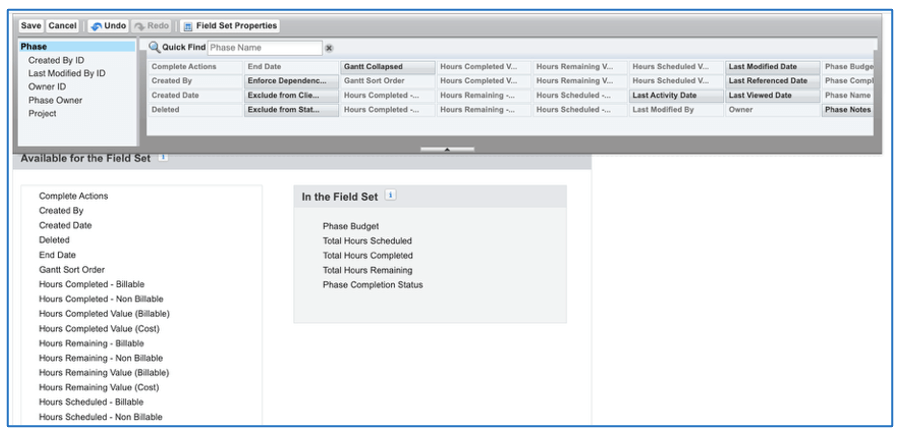Viewport: 900px width, 436px height.
Task: Click the greyed Redo button
Action: (x=152, y=26)
